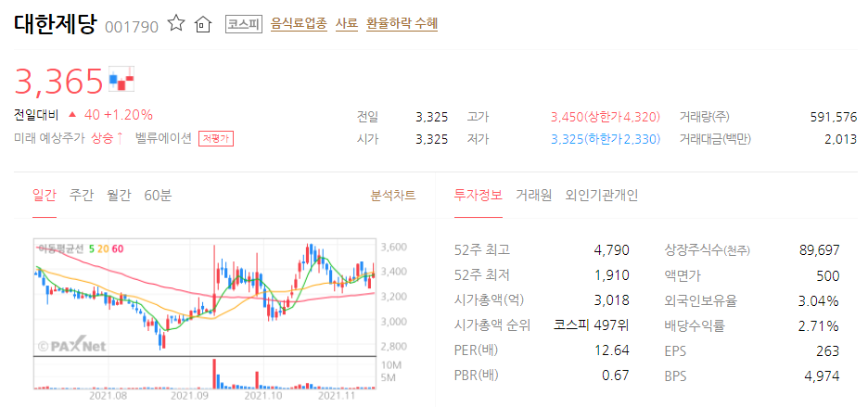This screenshot has height=420, width=868.
Task: Click the 배당수익률 value 2.71%
Action: pyautogui.click(x=819, y=325)
